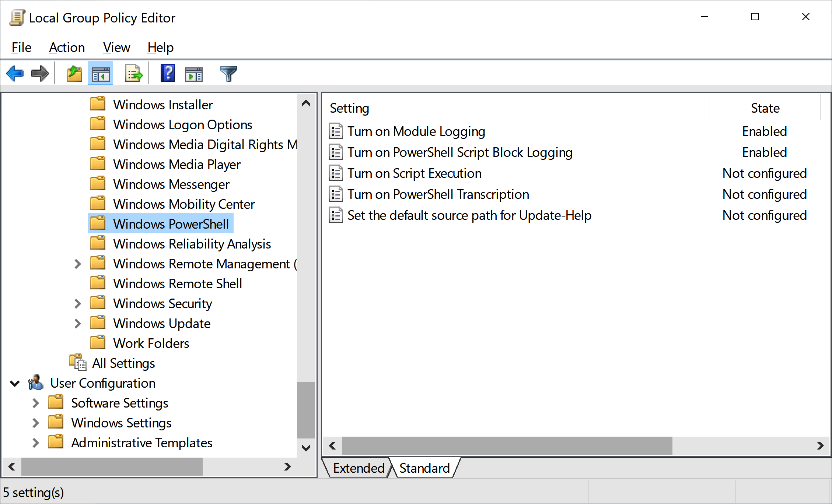The width and height of the screenshot is (832, 504).
Task: Select Set the default source path for Update-Help
Action: [469, 215]
